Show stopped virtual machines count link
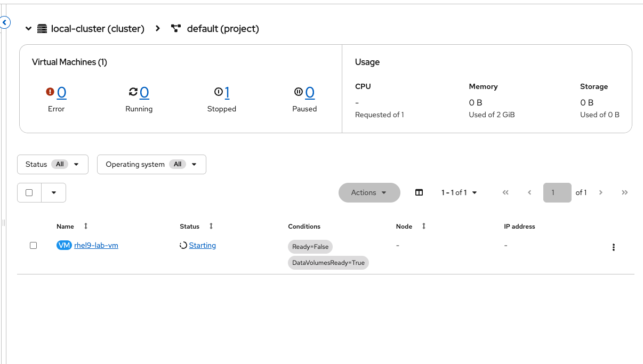 227,93
